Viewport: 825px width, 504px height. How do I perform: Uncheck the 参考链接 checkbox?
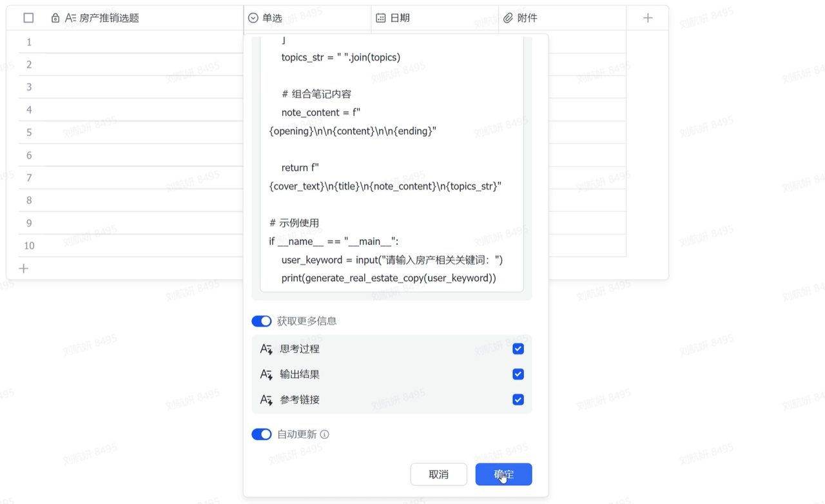[518, 400]
